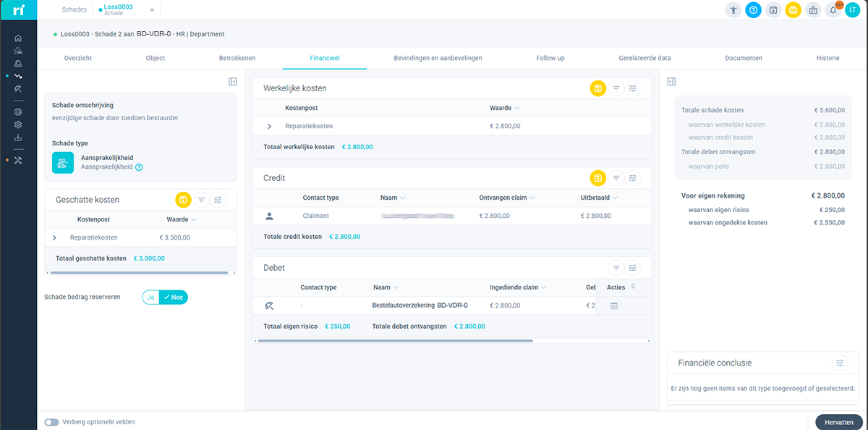Open column settings in the Debet section
The width and height of the screenshot is (868, 430).
click(x=633, y=268)
